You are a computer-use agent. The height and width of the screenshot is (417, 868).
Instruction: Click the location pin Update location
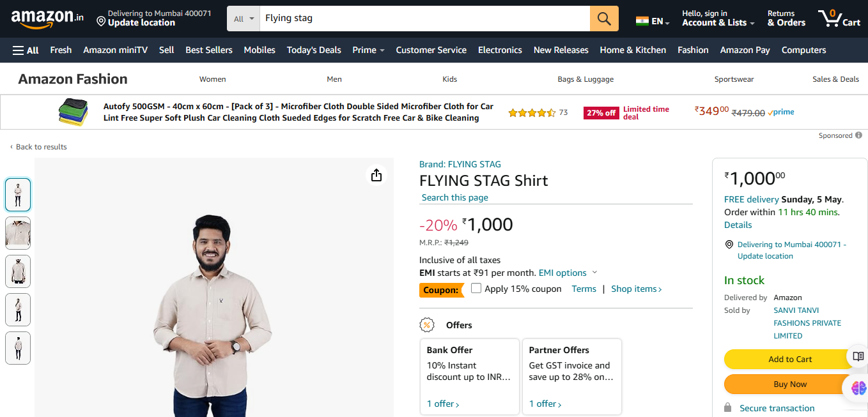pyautogui.click(x=135, y=22)
